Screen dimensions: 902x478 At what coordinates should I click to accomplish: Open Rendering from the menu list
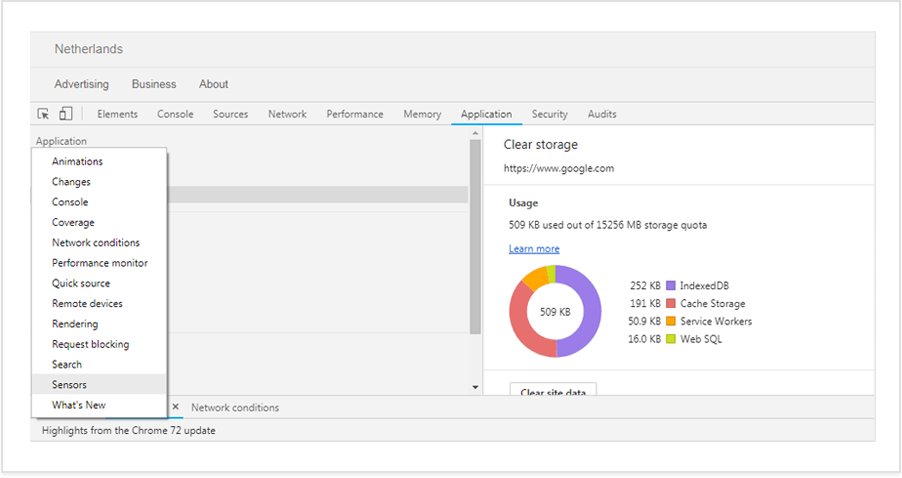[75, 324]
